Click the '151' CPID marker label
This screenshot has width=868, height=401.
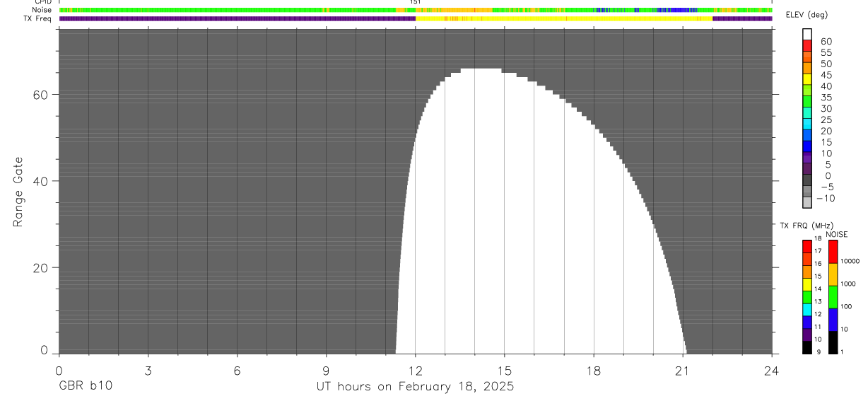pos(416,2)
